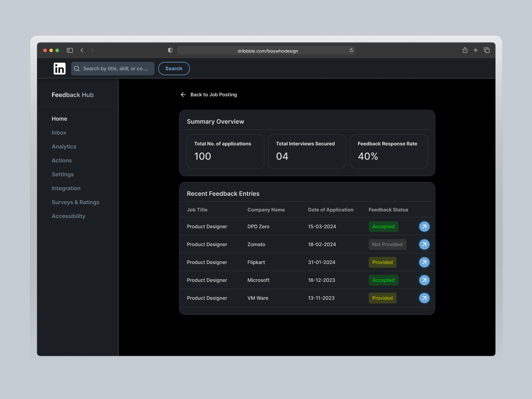This screenshot has width=532, height=399.
Task: Click the Provided badge for Flipkart
Action: (382, 262)
